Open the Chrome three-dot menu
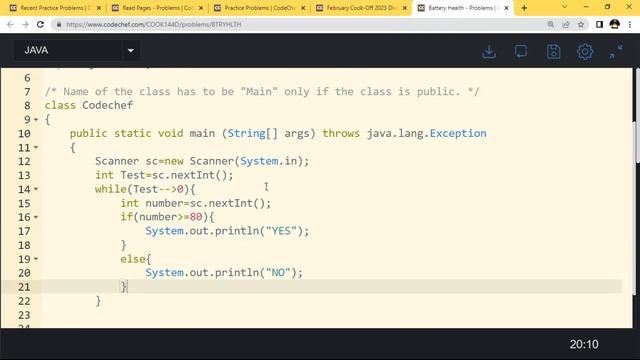 (630, 24)
